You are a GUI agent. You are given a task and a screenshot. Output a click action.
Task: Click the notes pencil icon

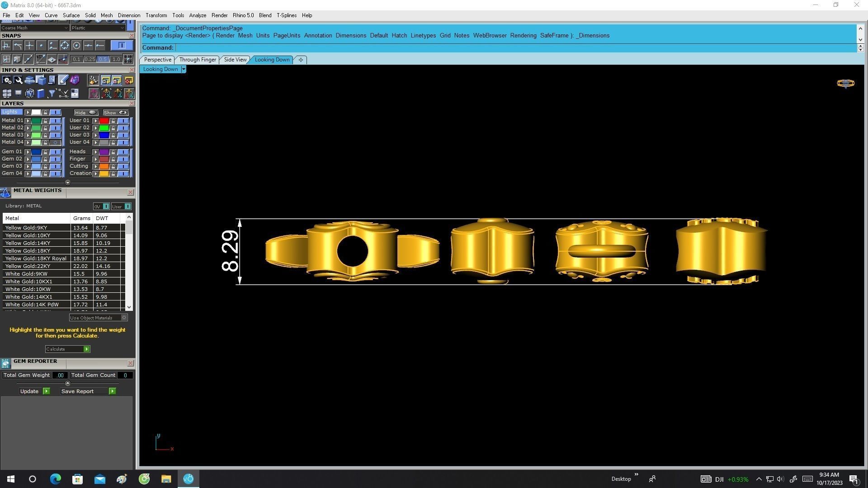click(x=63, y=80)
